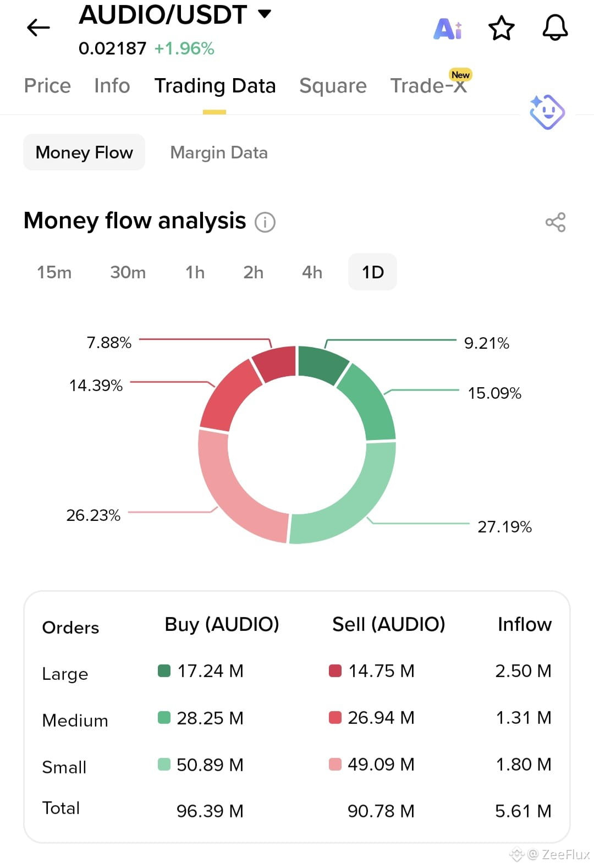Expand the AUDIO/USDT pair dropdown arrow
Screen dimensions: 594x868
[265, 14]
